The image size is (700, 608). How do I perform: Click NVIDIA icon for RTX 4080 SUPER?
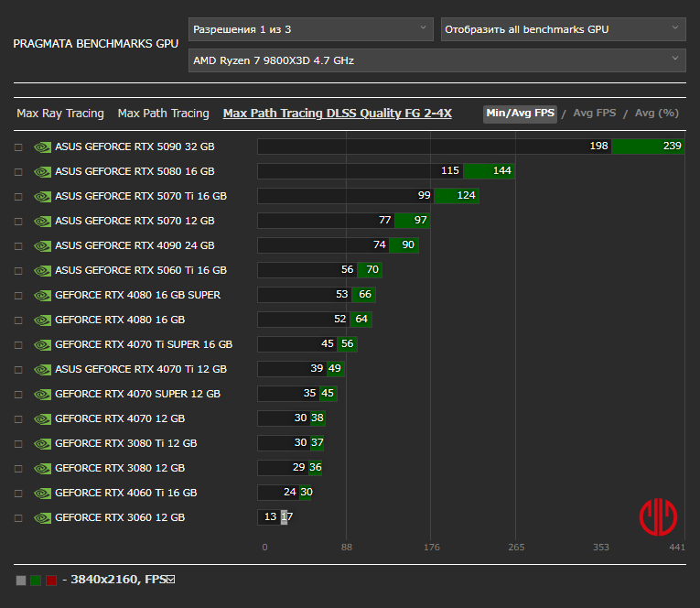(42, 295)
